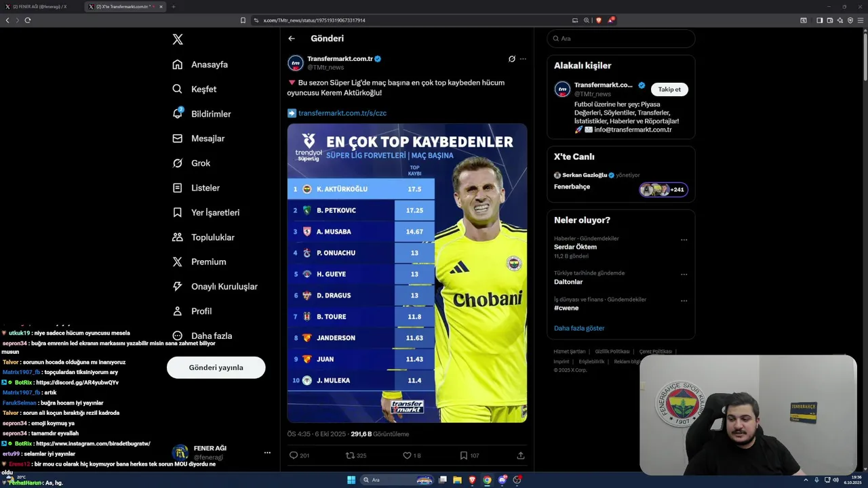This screenshot has height=488, width=868.
Task: Click the Windows taskbar search box
Action: pyautogui.click(x=397, y=480)
